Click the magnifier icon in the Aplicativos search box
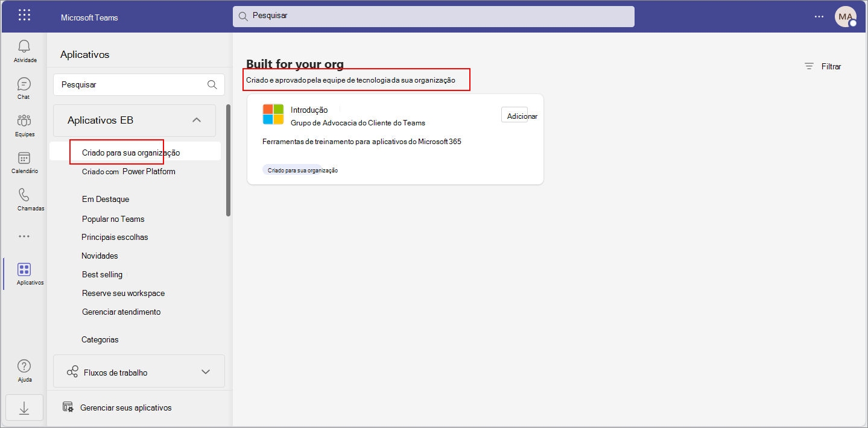The width and height of the screenshot is (868, 428). click(212, 85)
